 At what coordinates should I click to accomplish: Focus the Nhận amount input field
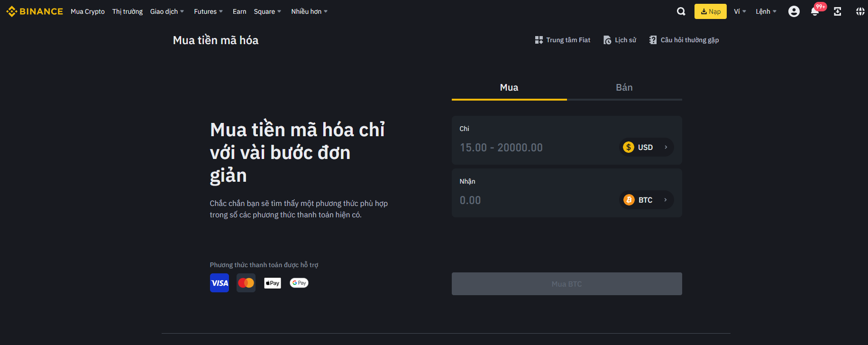[x=536, y=200]
